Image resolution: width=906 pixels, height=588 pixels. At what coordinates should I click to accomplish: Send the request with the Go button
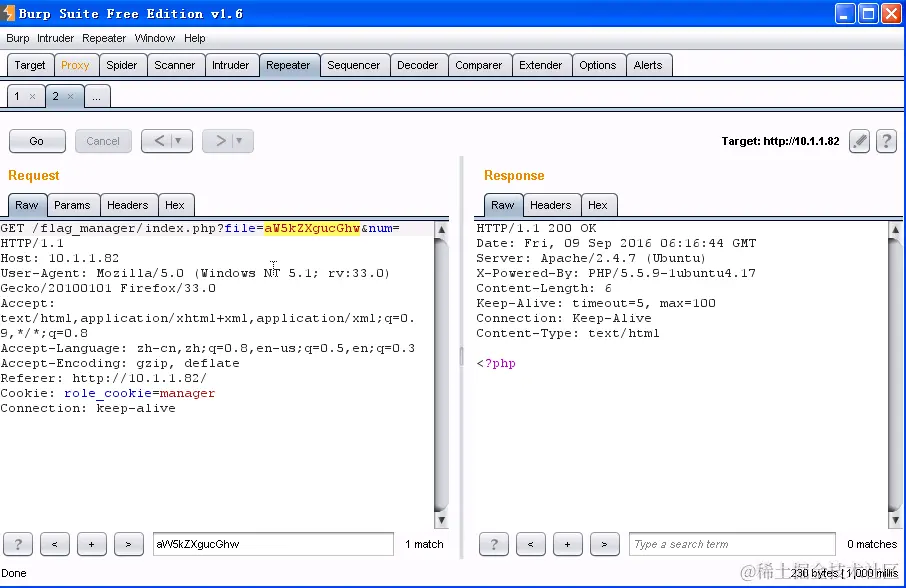[37, 141]
